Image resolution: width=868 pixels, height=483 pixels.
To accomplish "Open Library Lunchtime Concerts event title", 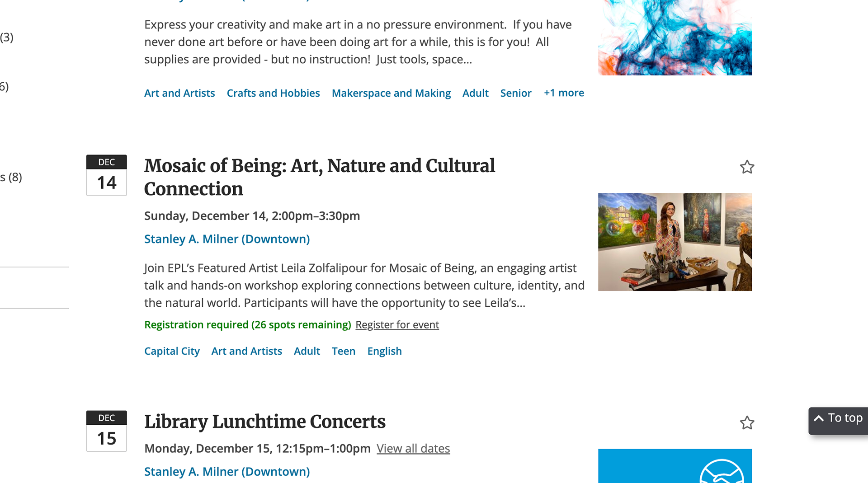I will (x=264, y=422).
